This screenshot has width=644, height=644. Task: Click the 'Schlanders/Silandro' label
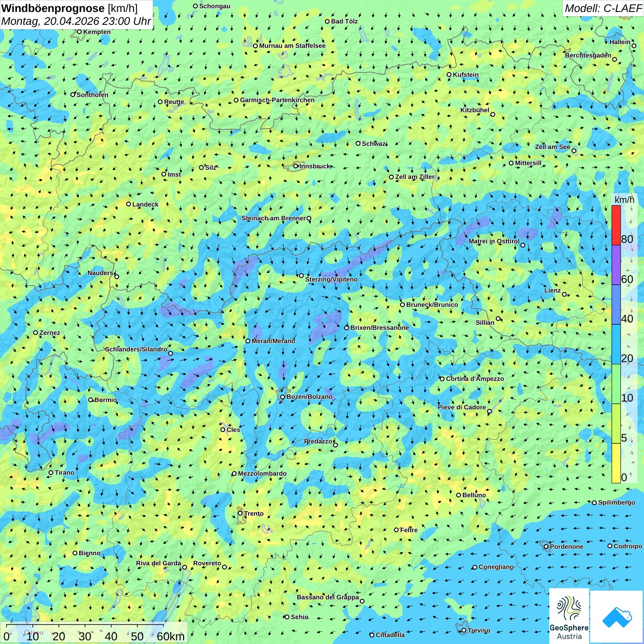click(136, 349)
